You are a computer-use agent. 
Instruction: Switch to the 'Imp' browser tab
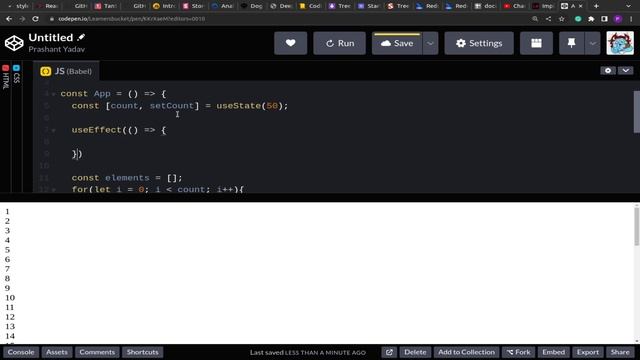coord(544,6)
